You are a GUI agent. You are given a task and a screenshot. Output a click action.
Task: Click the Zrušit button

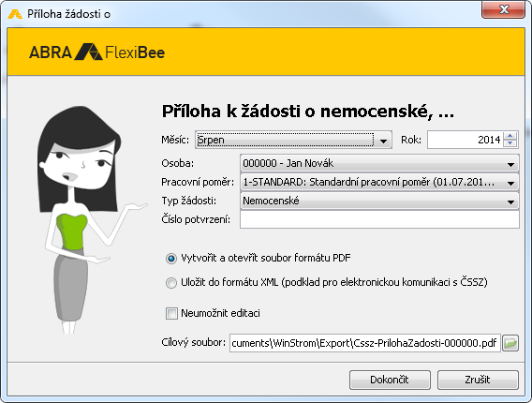point(478,380)
